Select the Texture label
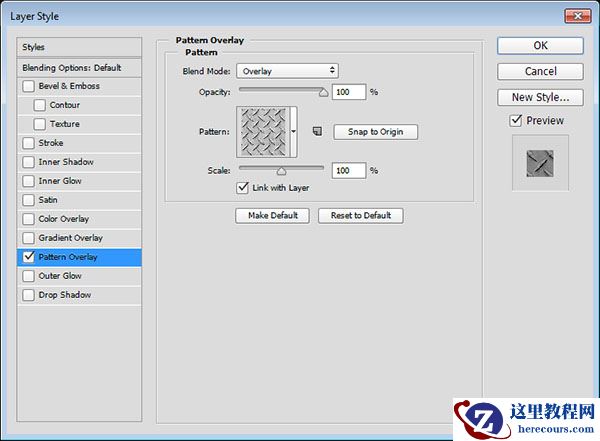This screenshot has height=441, width=600. pos(65,124)
